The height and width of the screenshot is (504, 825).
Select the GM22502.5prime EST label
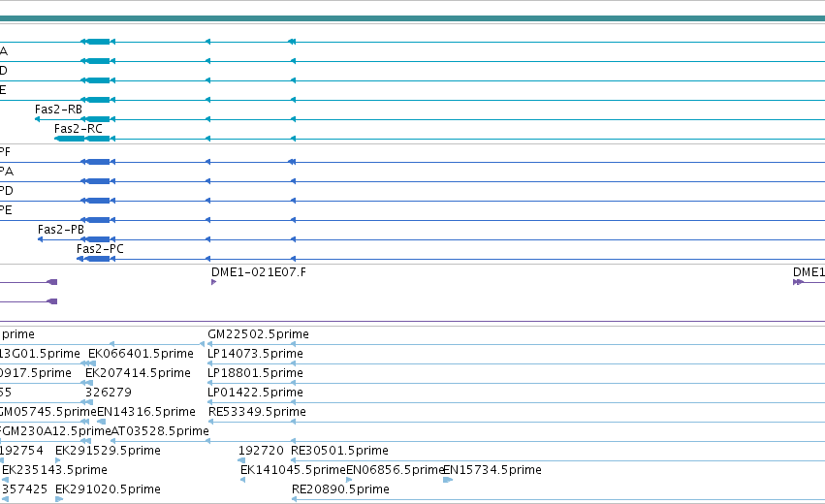click(x=258, y=334)
